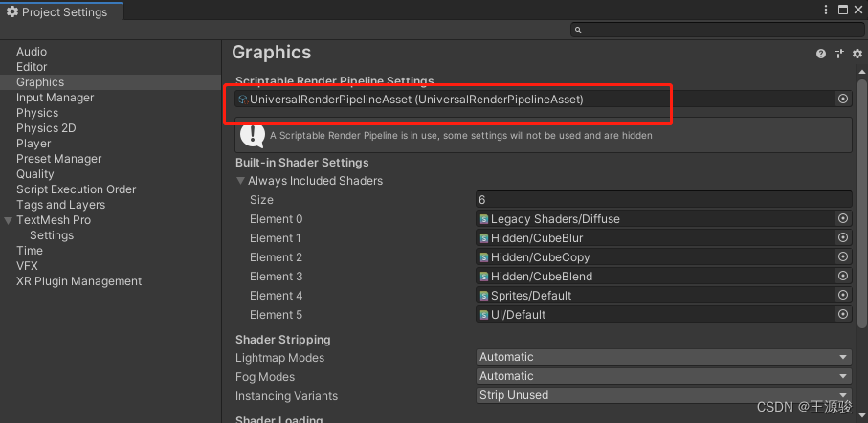Click the gear icon on the Project Settings tab
This screenshot has height=423, width=868.
(12, 11)
